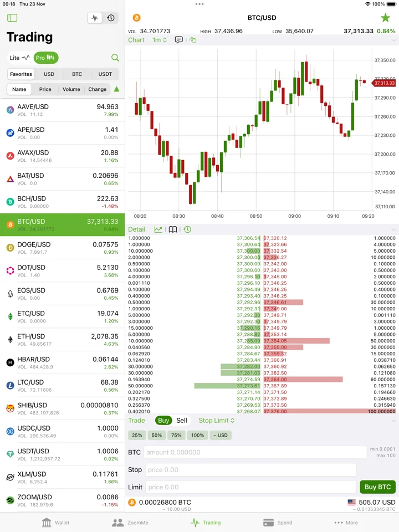Select the Buy side toggle
The width and height of the screenshot is (399, 532).
click(163, 421)
